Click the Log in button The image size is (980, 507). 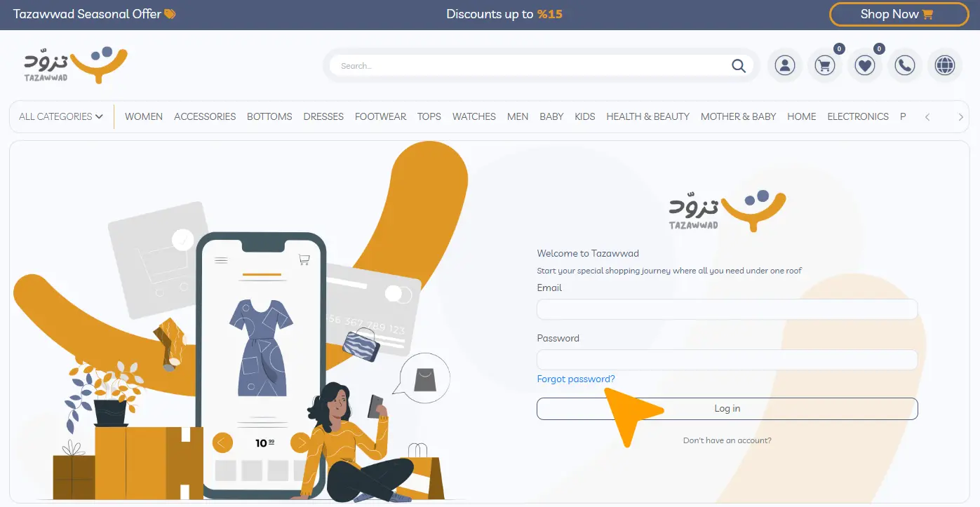click(x=727, y=409)
